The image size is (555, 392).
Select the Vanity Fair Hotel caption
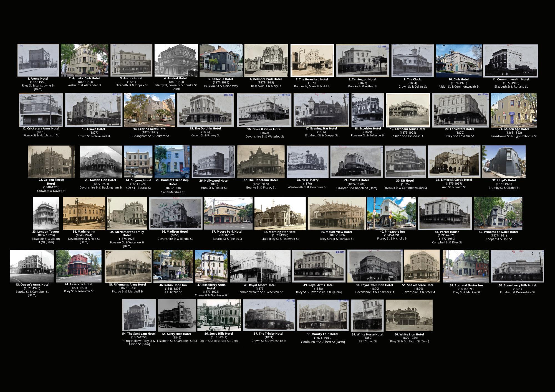tap(322, 334)
